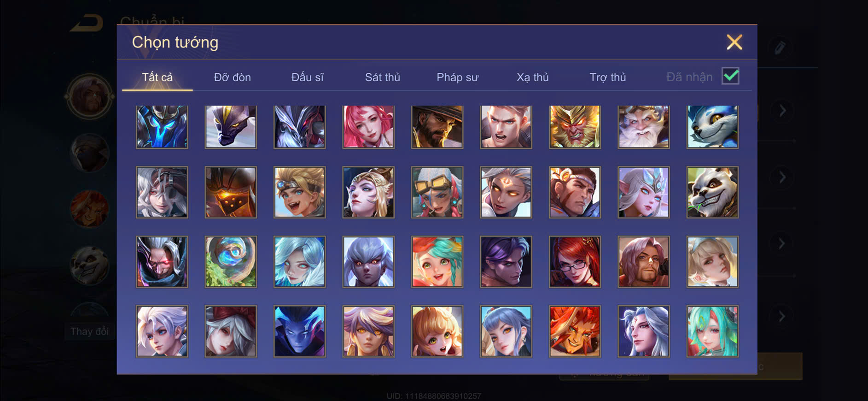Choose the grinning panda hero portrait

click(x=712, y=192)
